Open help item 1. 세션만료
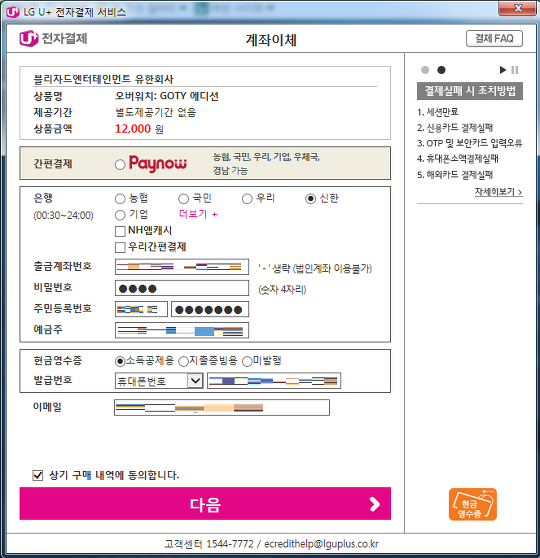 [437, 112]
